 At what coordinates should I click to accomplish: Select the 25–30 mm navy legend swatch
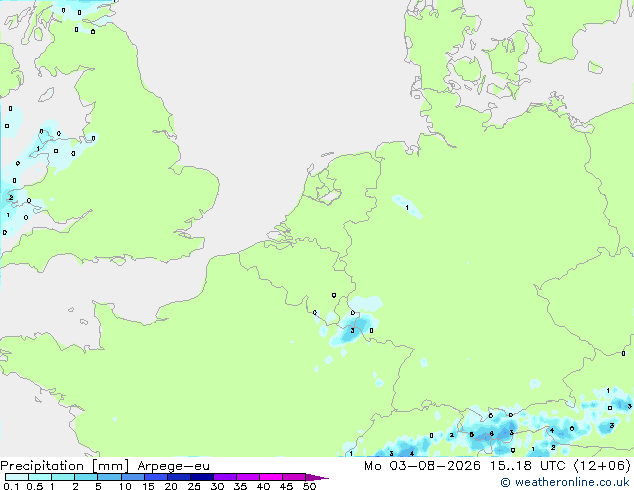[202, 477]
